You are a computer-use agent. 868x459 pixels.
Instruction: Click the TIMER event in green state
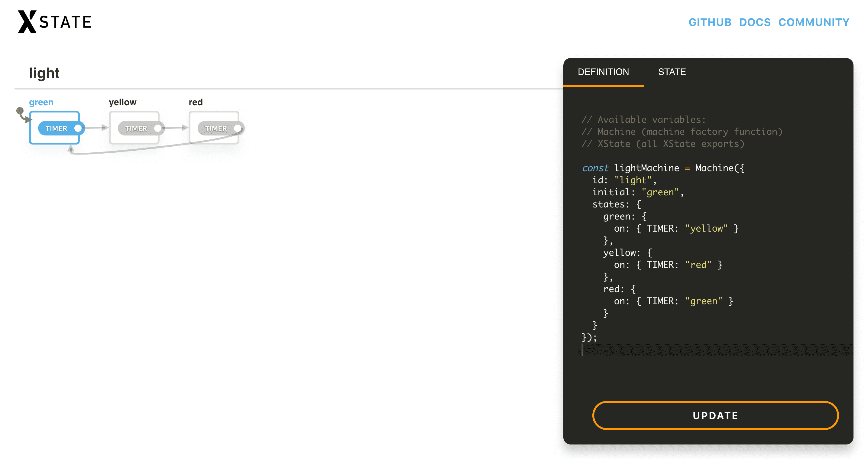pyautogui.click(x=56, y=129)
